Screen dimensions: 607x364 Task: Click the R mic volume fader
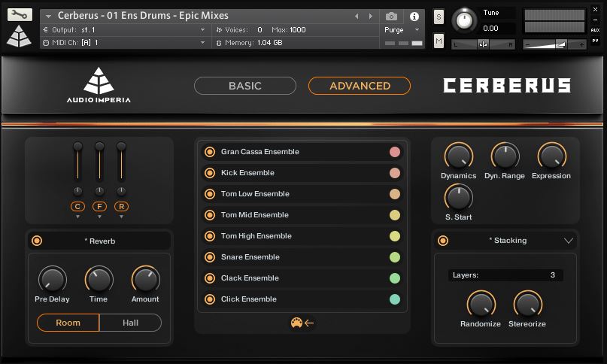[121, 162]
